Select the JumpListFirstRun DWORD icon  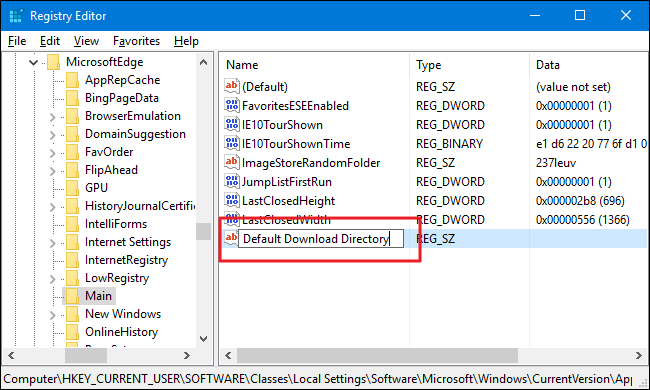(232, 181)
